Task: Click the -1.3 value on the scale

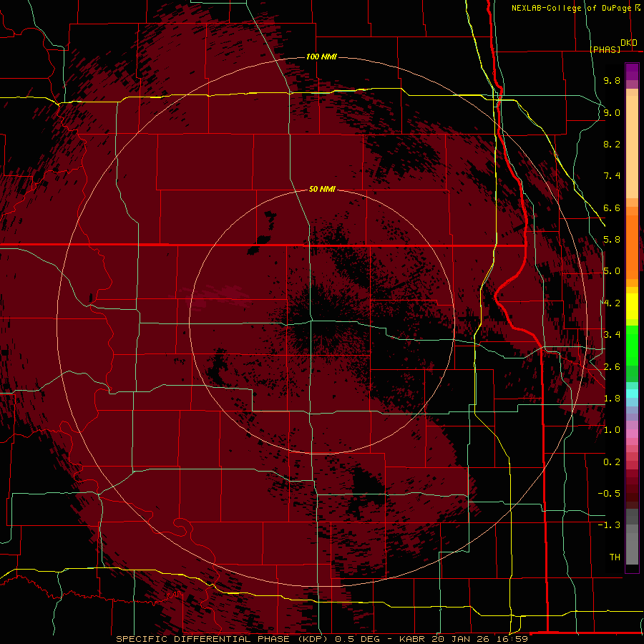Action: (609, 525)
